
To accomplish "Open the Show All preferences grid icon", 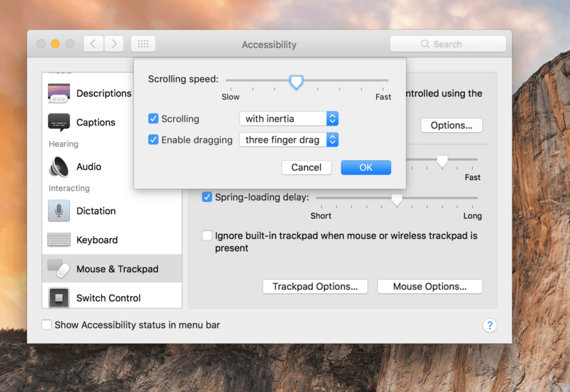I will coord(142,43).
